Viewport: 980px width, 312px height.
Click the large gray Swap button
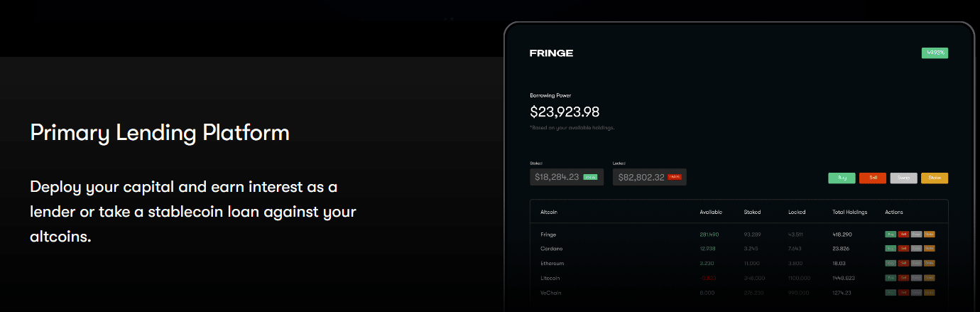[903, 178]
